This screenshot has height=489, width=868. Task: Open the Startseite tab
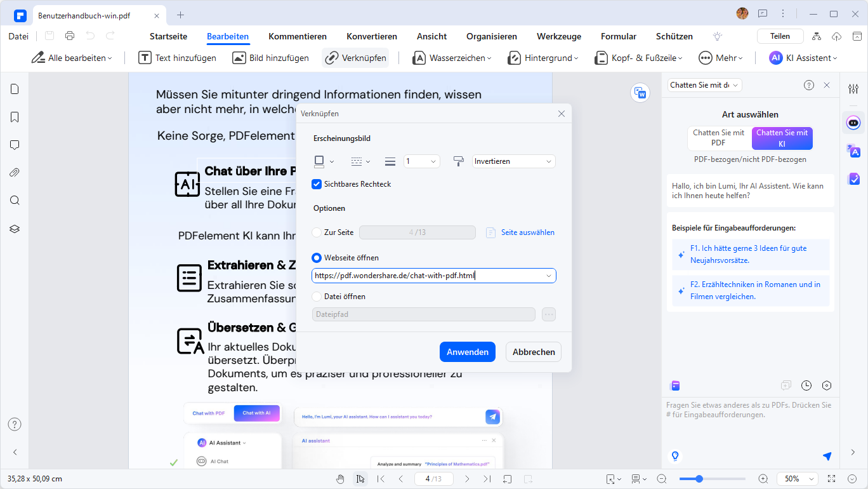pyautogui.click(x=168, y=36)
